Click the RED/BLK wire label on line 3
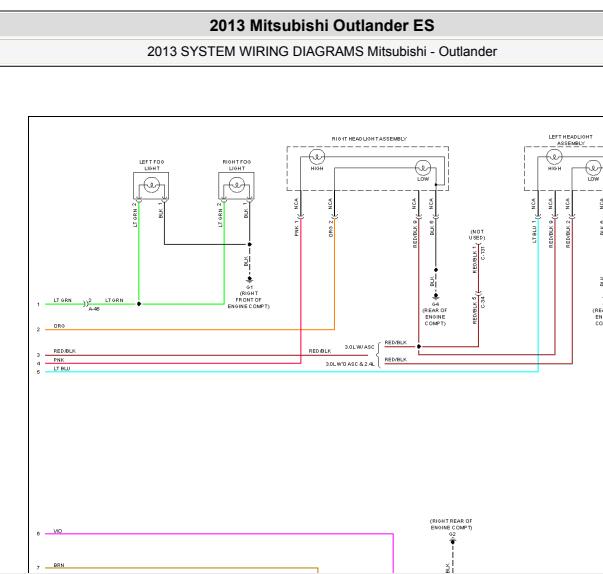This screenshot has width=603, height=574. [65, 351]
